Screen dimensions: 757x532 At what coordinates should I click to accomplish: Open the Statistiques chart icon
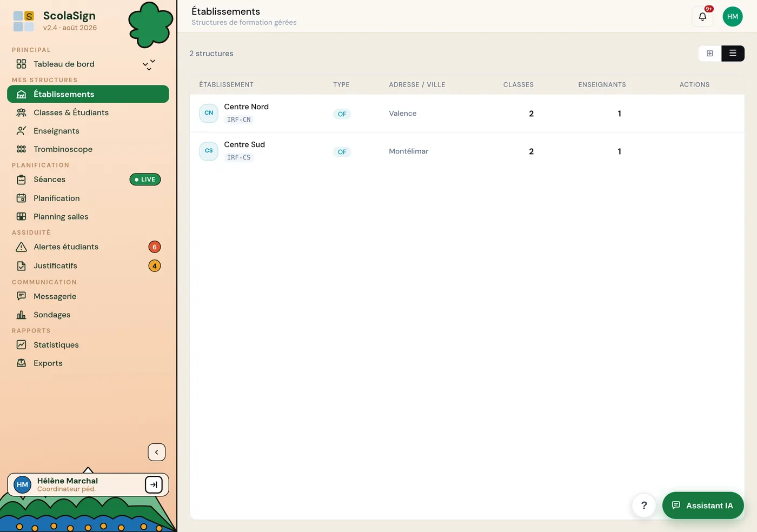click(21, 345)
